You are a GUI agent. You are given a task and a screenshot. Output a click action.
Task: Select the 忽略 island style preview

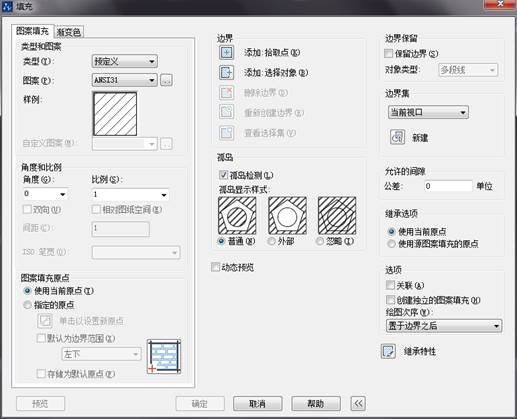337,215
